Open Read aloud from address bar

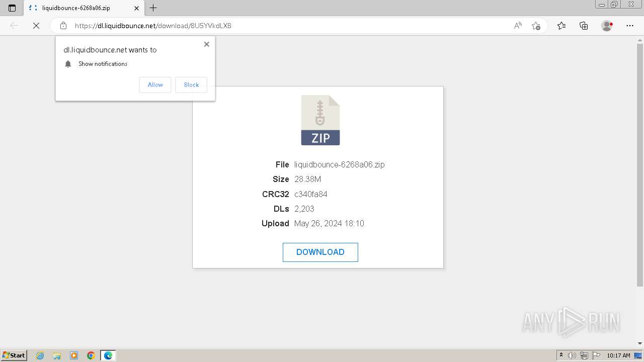pyautogui.click(x=518, y=26)
